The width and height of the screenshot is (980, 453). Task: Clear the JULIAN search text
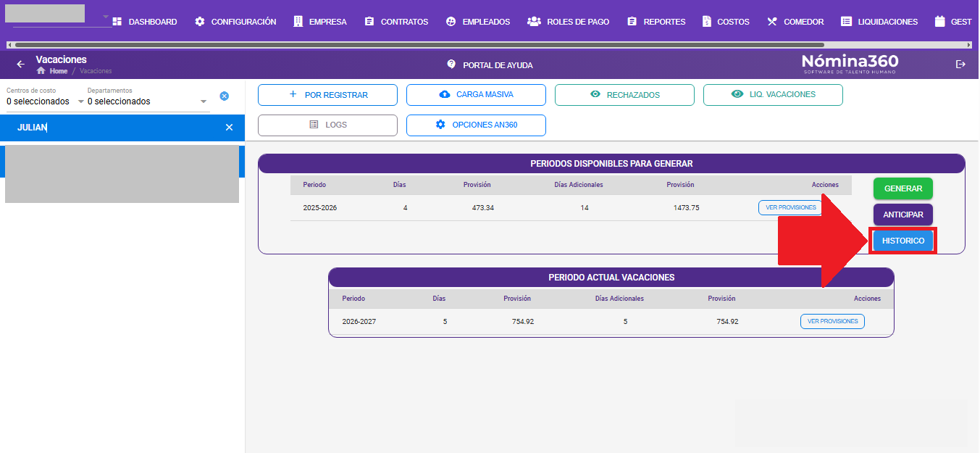coord(229,128)
